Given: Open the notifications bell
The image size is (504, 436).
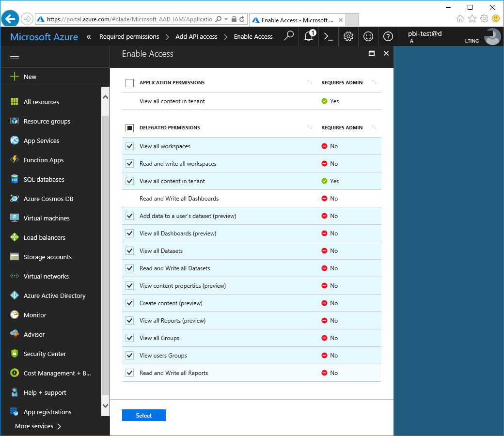Looking at the screenshot, I should click(309, 36).
